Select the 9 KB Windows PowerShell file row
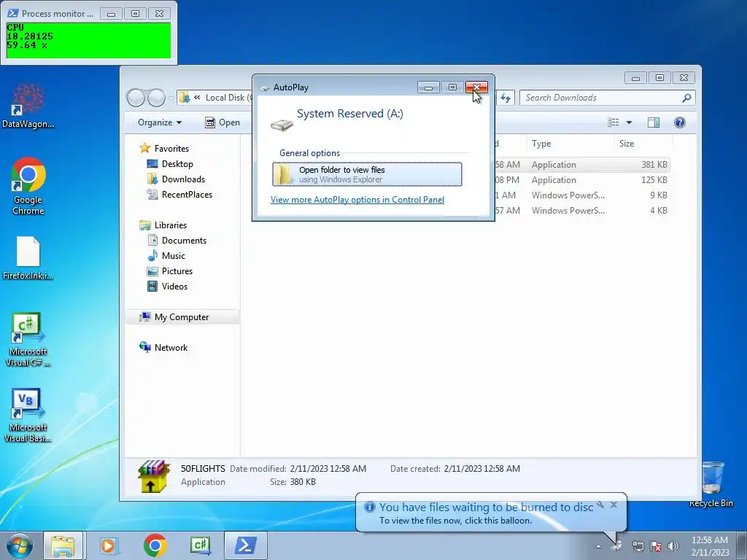The width and height of the screenshot is (747, 560). 581,195
